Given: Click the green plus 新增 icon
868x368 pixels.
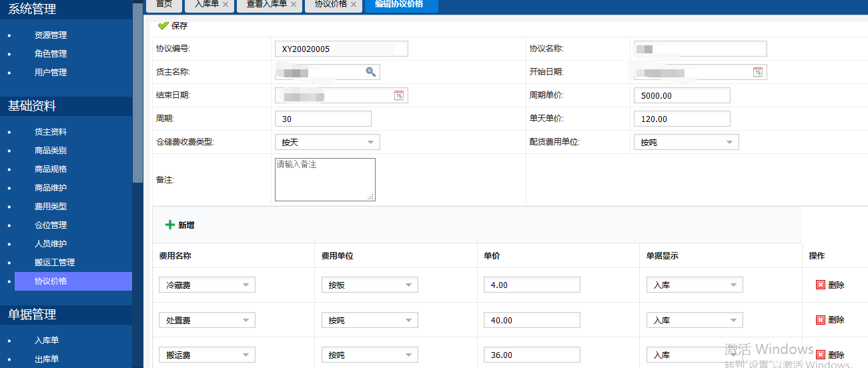Looking at the screenshot, I should tap(169, 225).
